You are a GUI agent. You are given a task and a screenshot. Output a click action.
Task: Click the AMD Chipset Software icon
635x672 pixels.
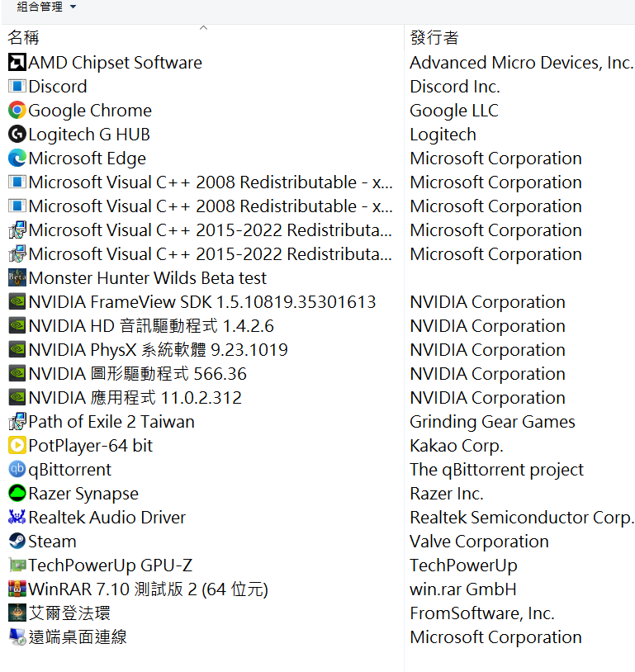tap(17, 63)
